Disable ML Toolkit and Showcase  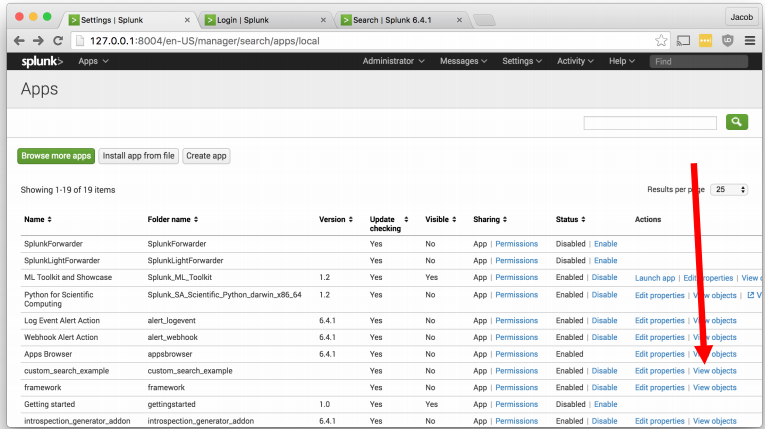point(604,277)
